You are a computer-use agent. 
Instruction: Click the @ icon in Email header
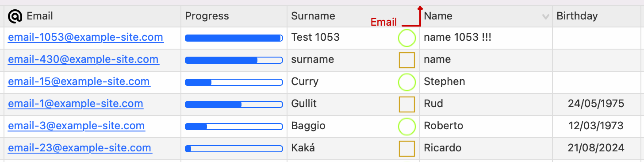15,16
